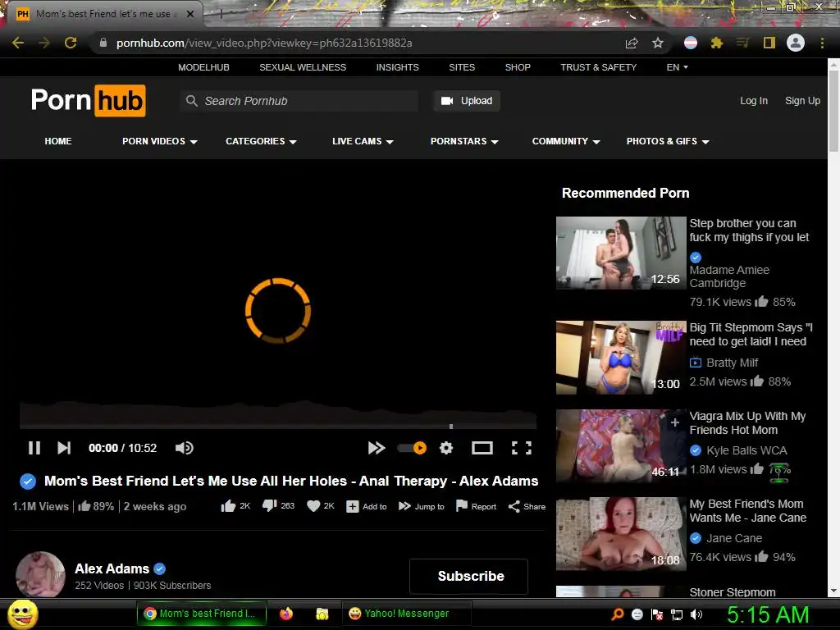Pause the video player

(34, 448)
